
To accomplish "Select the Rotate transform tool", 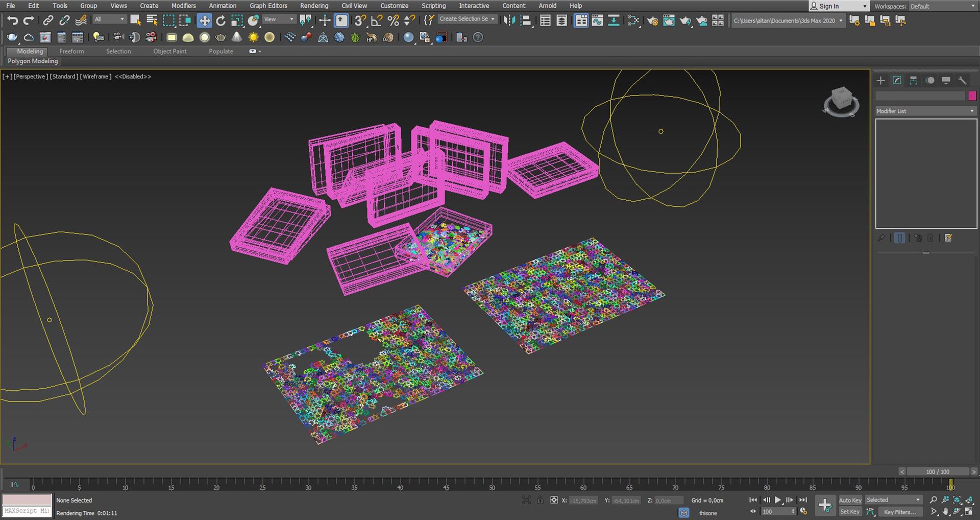I will tap(220, 20).
